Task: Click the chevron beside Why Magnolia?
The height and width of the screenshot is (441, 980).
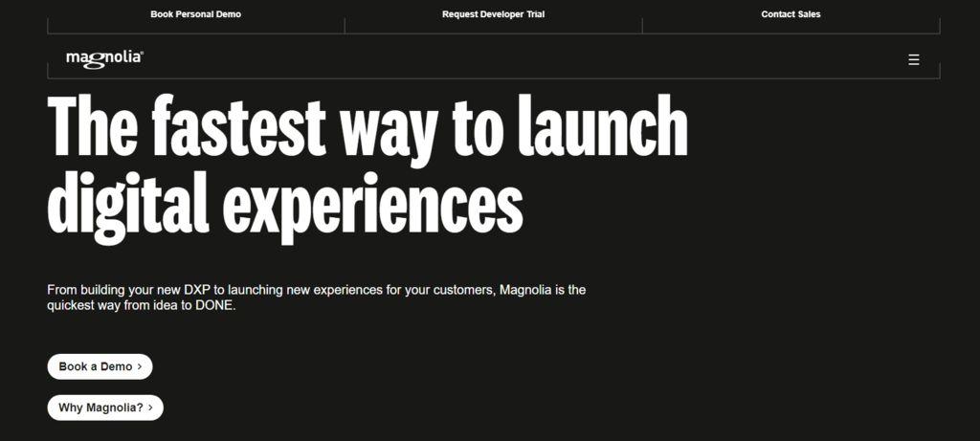Action: 150,408
